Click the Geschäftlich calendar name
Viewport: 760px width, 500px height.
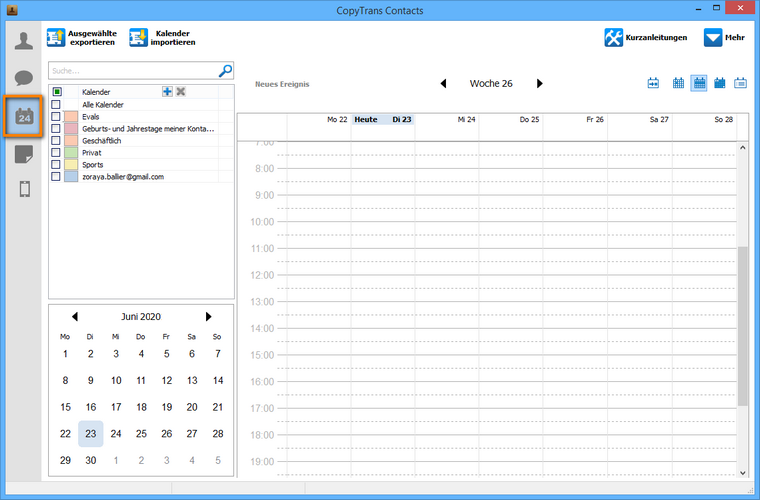point(102,141)
